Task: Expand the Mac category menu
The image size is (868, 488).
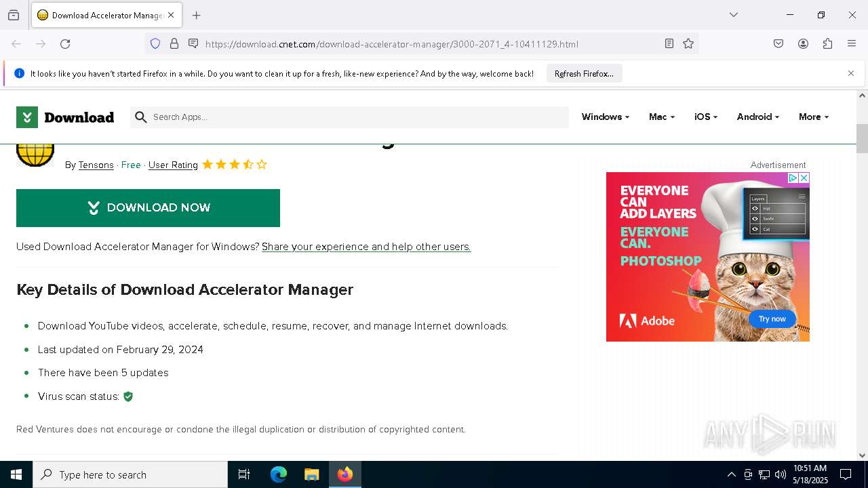Action: (x=662, y=117)
